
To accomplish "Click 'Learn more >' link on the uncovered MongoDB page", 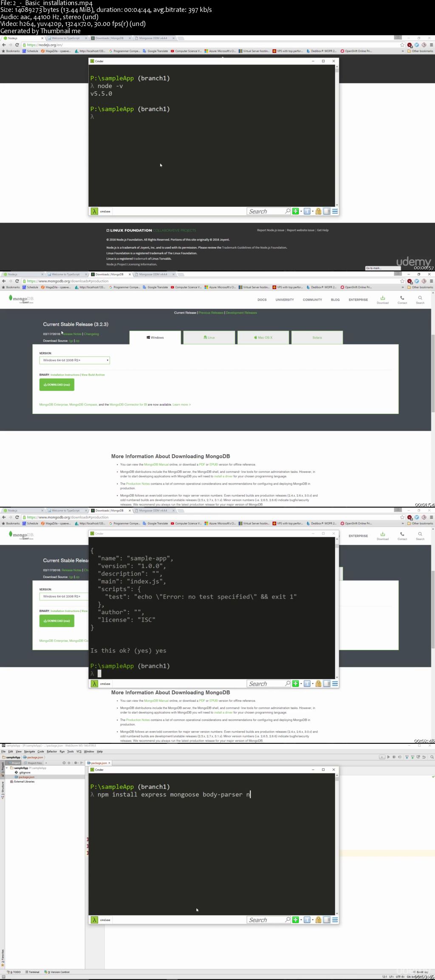I will click(181, 404).
